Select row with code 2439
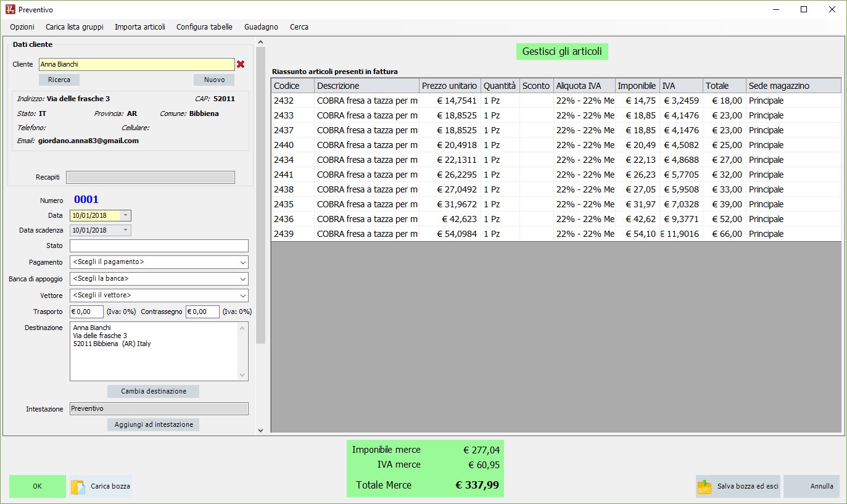 click(x=556, y=234)
